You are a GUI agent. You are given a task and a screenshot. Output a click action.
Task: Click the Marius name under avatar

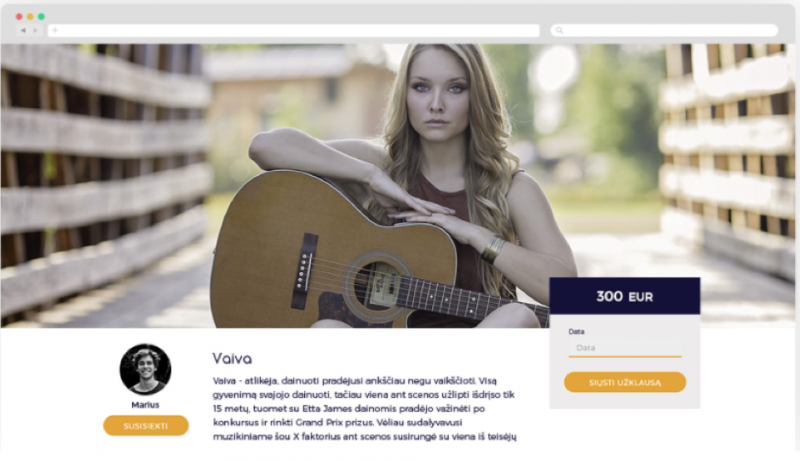(145, 405)
